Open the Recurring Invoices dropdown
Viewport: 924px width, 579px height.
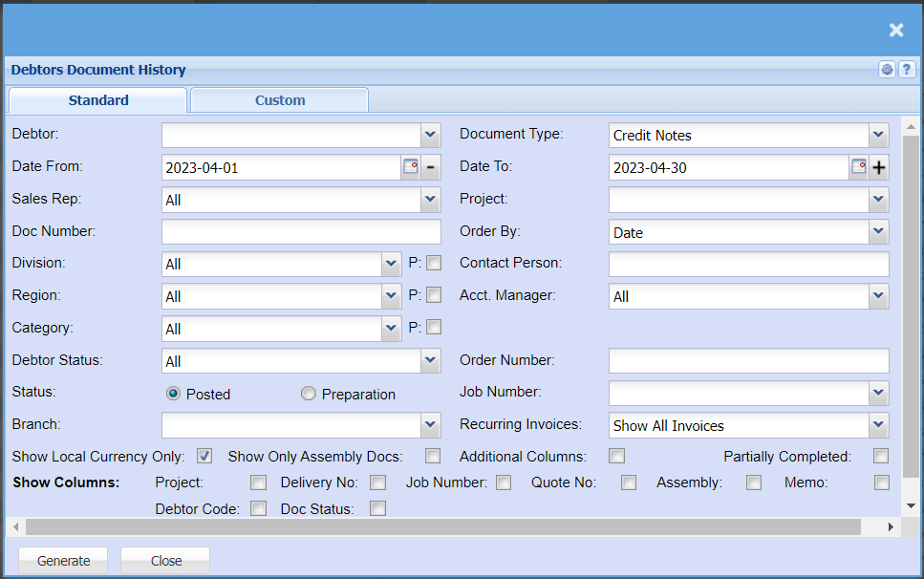point(878,425)
